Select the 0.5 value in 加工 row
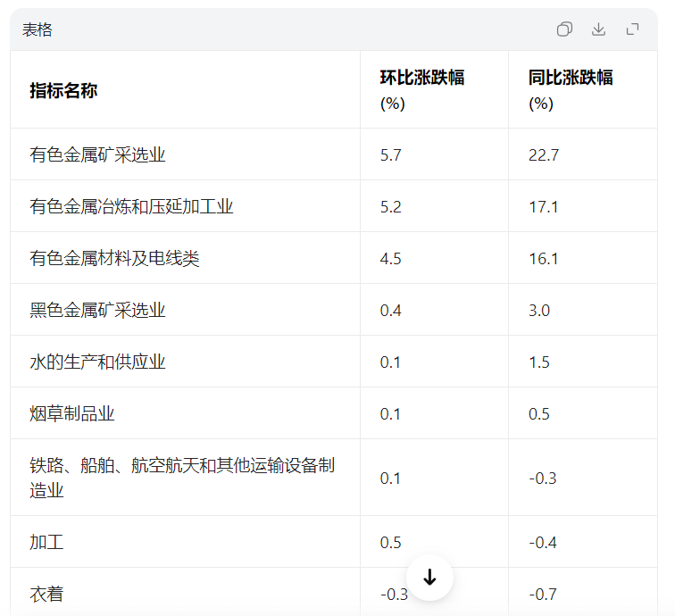The image size is (675, 616). [390, 543]
